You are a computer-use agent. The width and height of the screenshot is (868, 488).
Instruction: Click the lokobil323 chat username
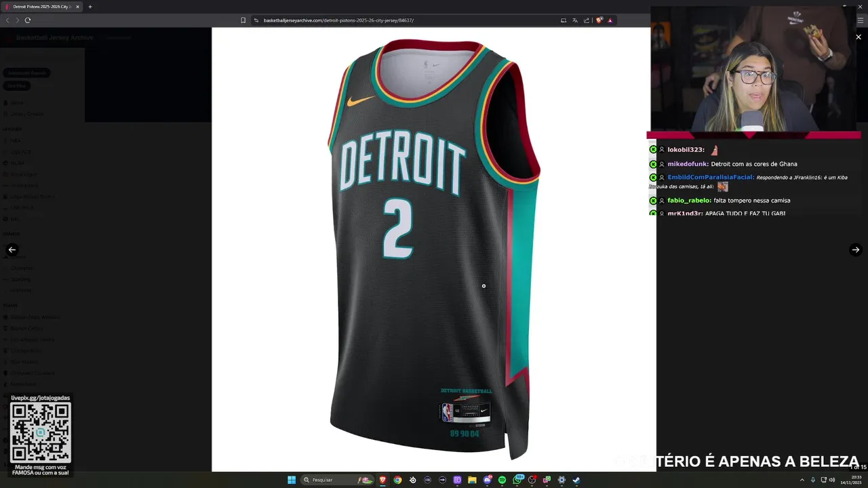tap(686, 150)
